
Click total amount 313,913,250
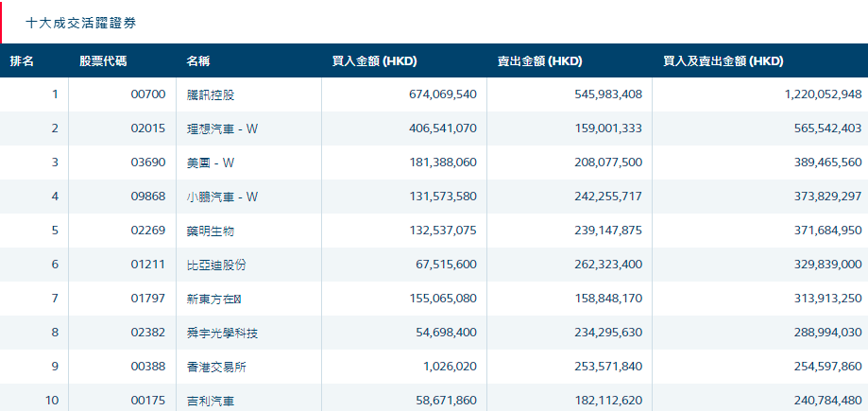[x=828, y=299]
